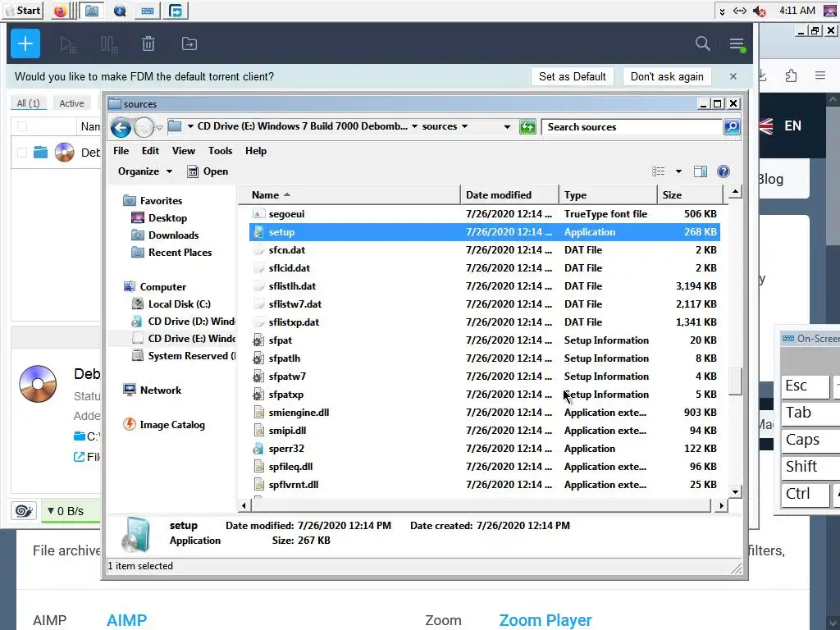Click the change view icon in Explorer toolbar

(659, 171)
